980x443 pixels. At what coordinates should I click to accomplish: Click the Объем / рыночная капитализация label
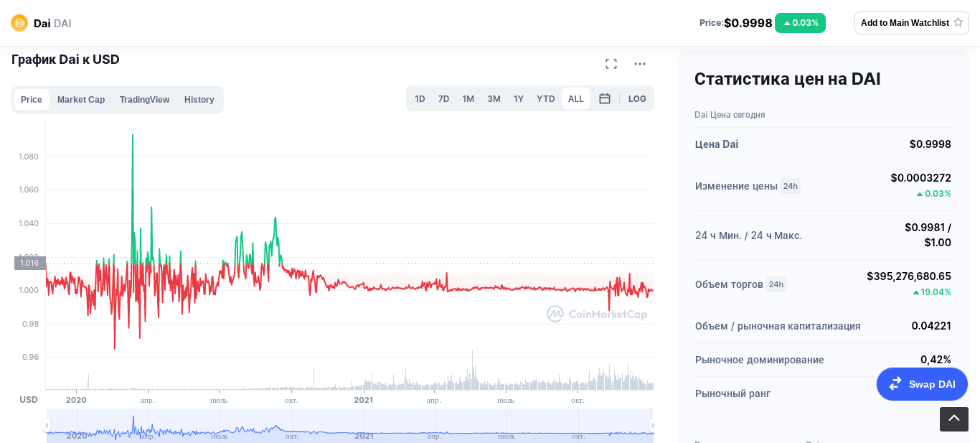coord(778,326)
